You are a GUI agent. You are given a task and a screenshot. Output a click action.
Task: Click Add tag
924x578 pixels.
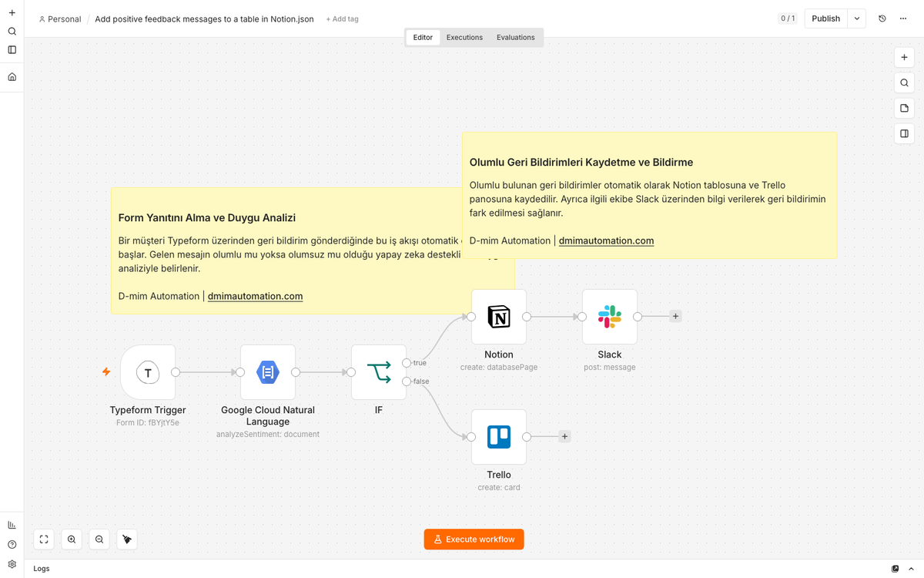tap(342, 19)
